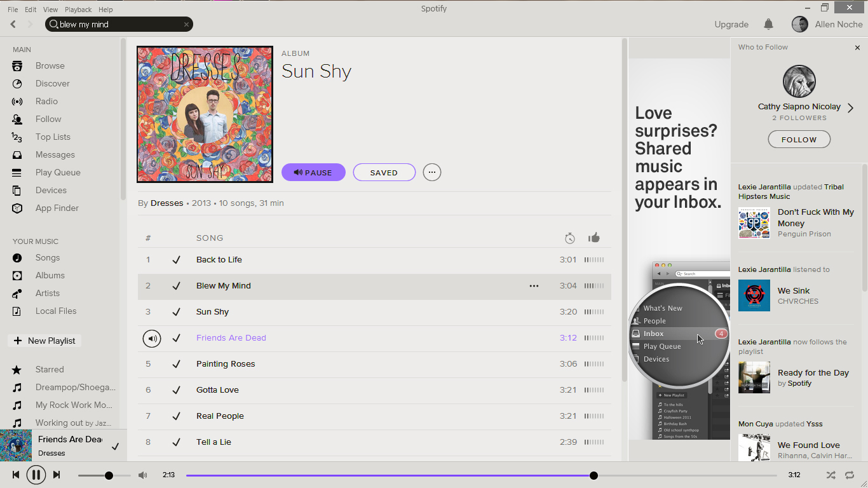Show next suggested person to follow
The width and height of the screenshot is (868, 488).
(x=850, y=108)
